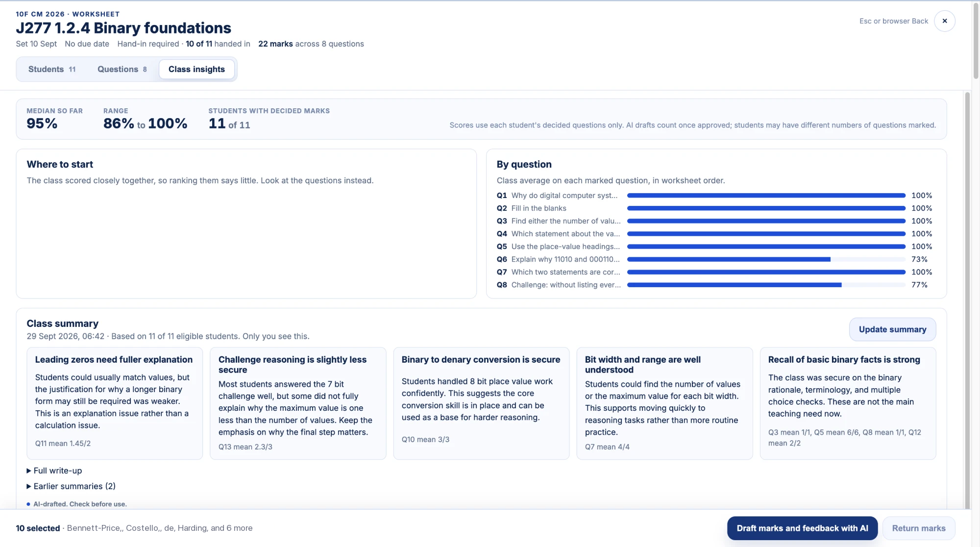Click AI-drafted. Check before use note
980x547 pixels.
point(80,504)
